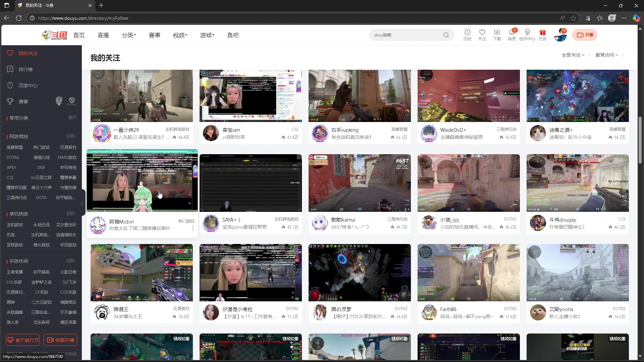Open the follow heart icon in header
644x362 pixels.
tap(482, 32)
